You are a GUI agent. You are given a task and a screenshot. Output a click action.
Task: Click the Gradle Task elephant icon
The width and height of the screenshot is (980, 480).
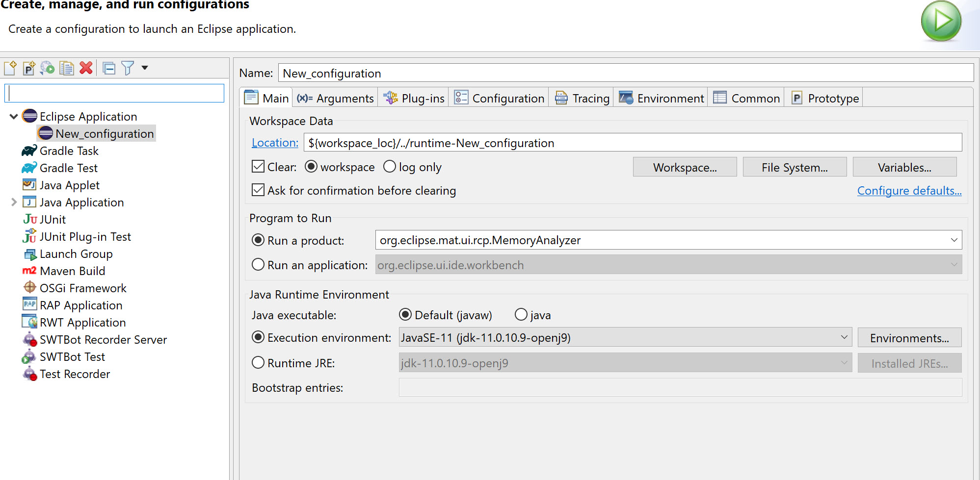click(29, 151)
